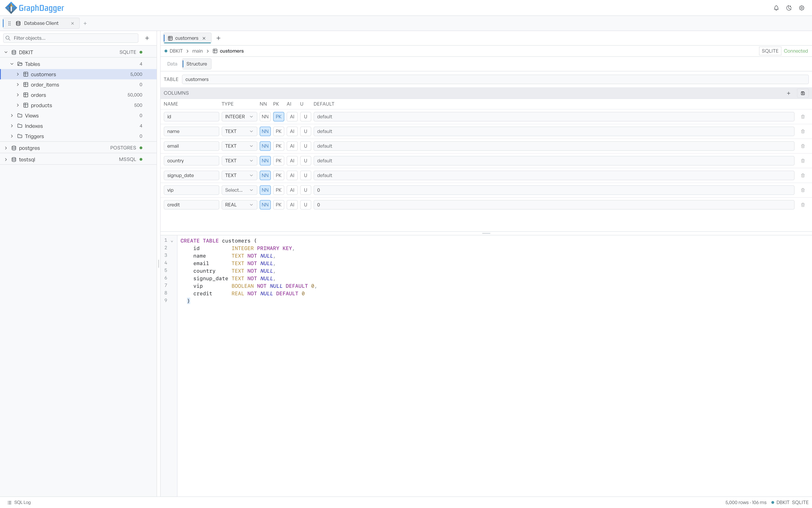Select the order_items table in the tree
The image size is (812, 508).
pos(79,85)
